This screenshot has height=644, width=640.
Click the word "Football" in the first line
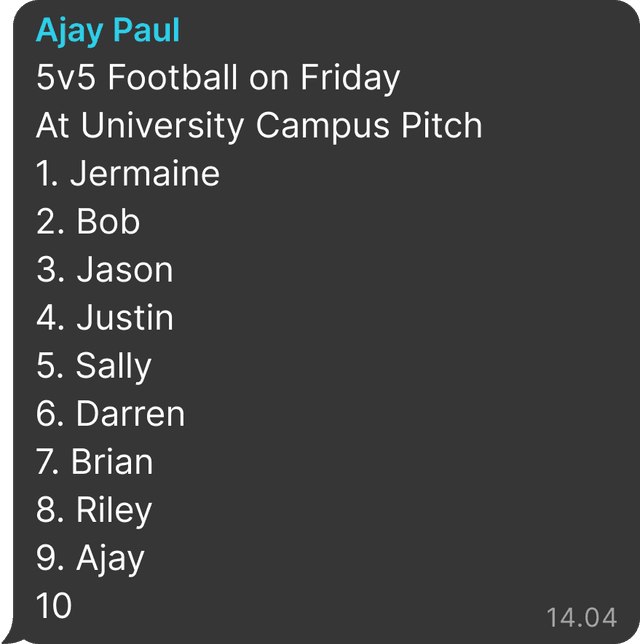point(170,78)
